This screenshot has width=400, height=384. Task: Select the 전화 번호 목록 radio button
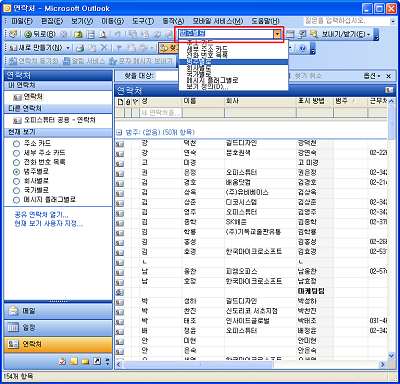click(x=16, y=162)
